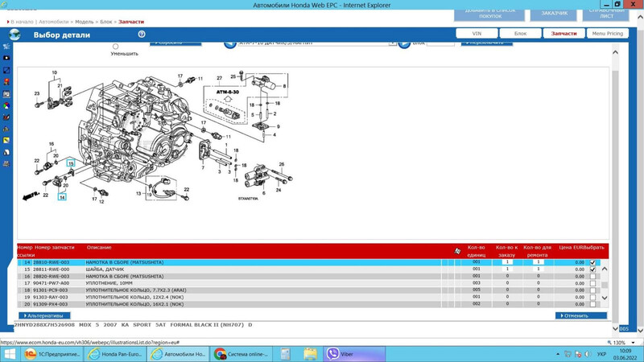This screenshot has width=644, height=362.
Task: Switch to the VIN tab
Action: 477,33
